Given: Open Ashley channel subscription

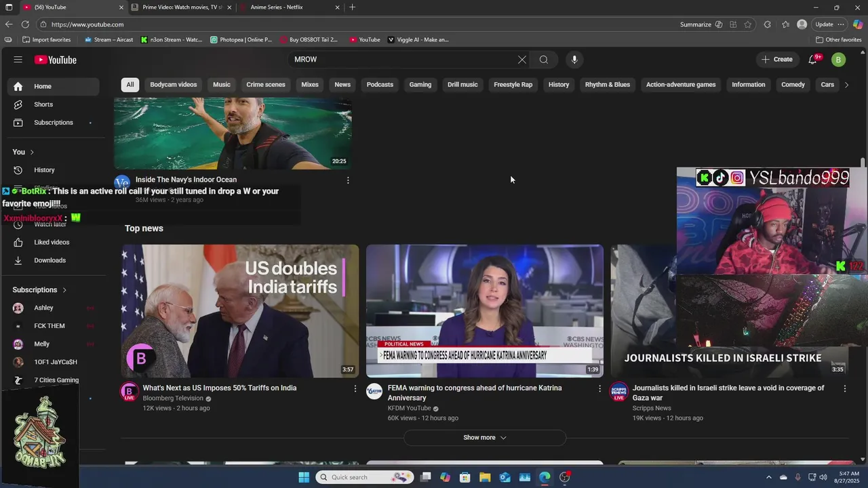Looking at the screenshot, I should point(54,308).
